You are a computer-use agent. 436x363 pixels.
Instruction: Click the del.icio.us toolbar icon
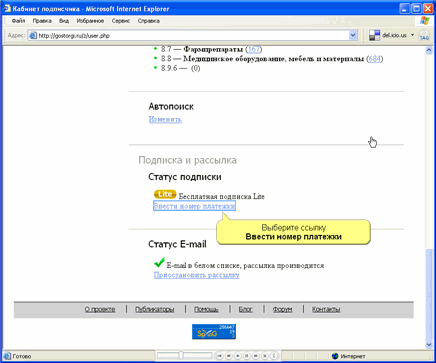pyautogui.click(x=374, y=35)
